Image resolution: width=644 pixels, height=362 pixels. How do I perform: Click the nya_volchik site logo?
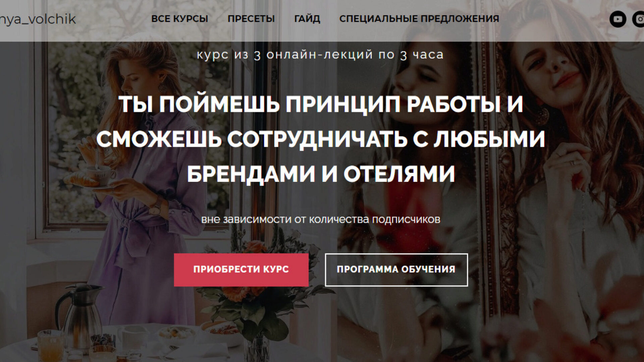[38, 19]
